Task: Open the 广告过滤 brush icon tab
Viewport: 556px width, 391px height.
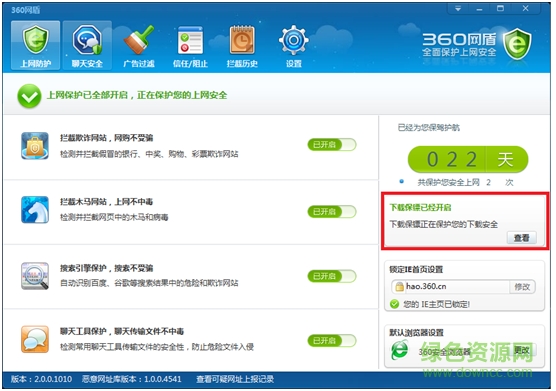Action: coord(139,45)
